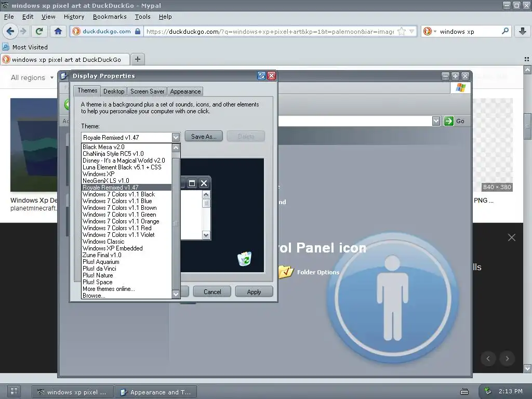Click the browser forward arrow
The height and width of the screenshot is (399, 532).
point(23,31)
